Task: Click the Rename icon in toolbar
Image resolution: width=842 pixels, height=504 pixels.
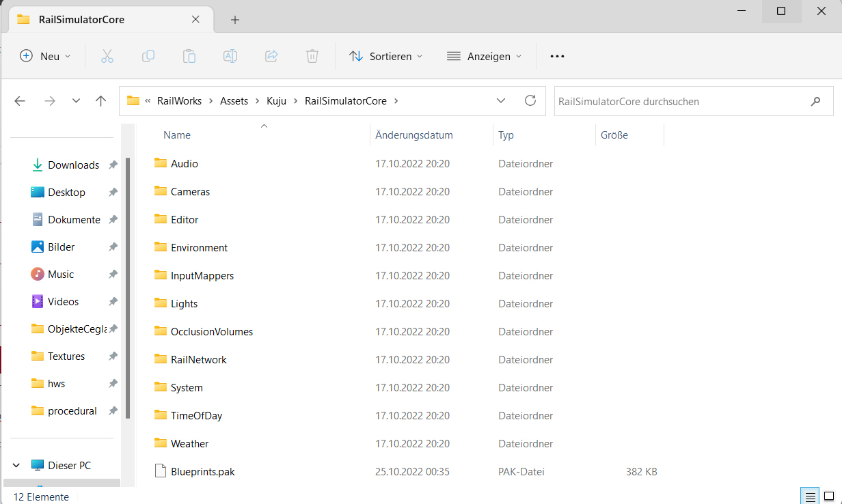Action: coord(230,57)
